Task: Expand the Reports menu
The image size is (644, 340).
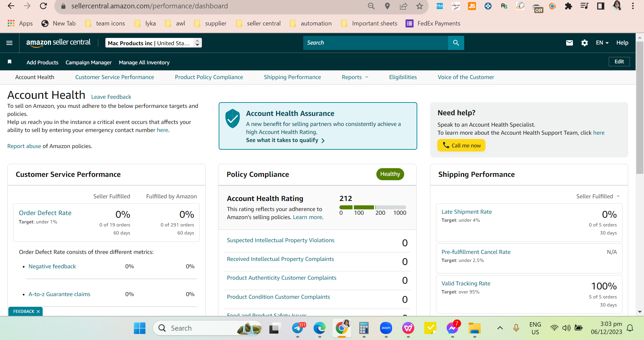Action: pyautogui.click(x=355, y=77)
